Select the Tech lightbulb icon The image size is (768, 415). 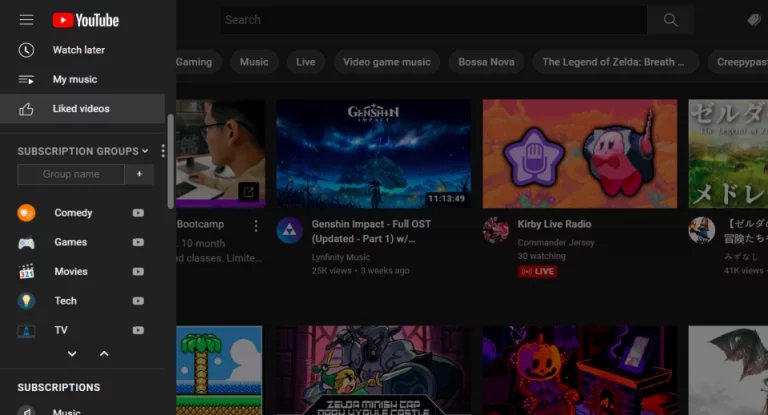click(x=26, y=301)
